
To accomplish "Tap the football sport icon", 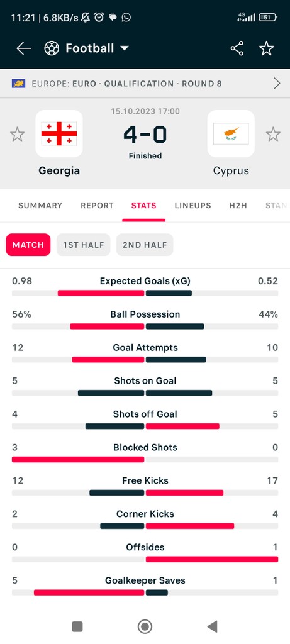I will pos(52,48).
